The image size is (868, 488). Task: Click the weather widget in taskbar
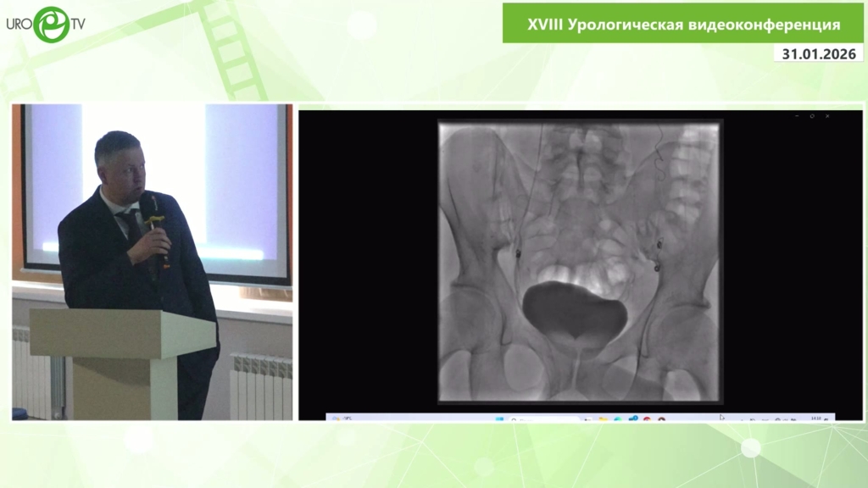[x=341, y=419]
